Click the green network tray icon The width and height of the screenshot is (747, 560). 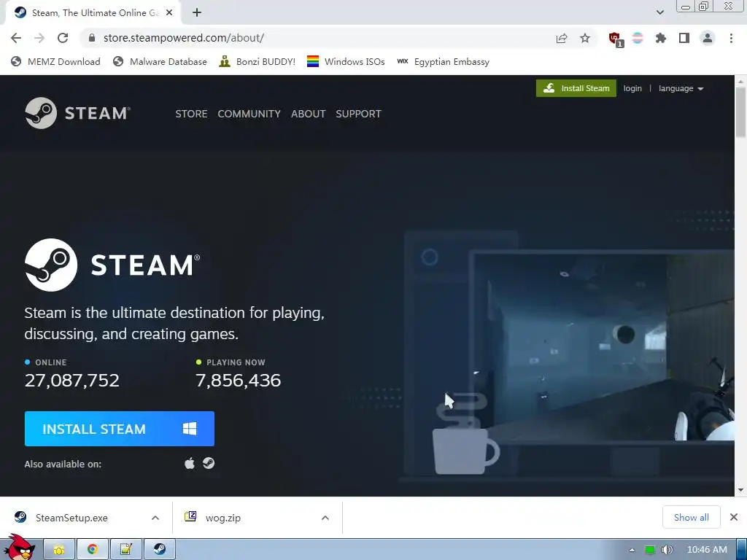click(x=650, y=550)
